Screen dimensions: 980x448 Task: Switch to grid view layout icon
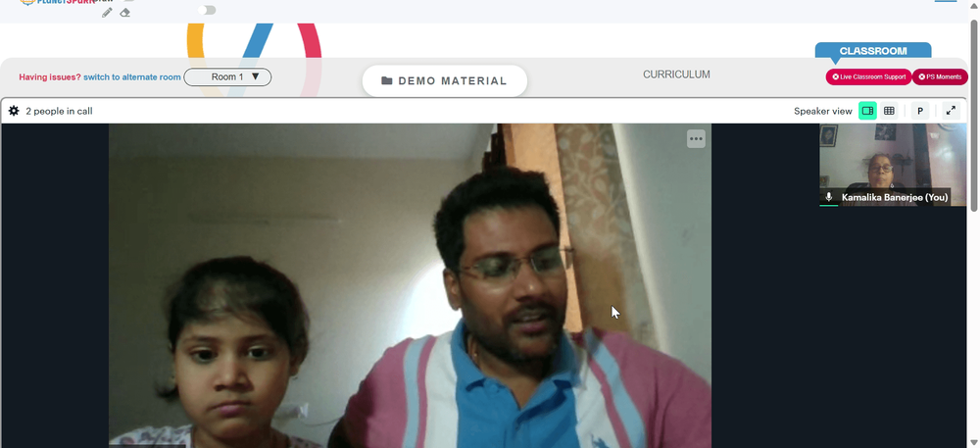pyautogui.click(x=889, y=111)
